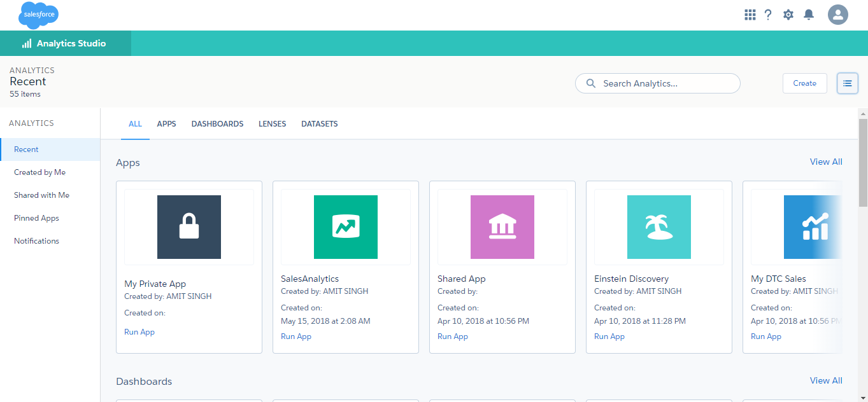
Task: Open the Einstein Discovery palm tree tile
Action: (658, 227)
